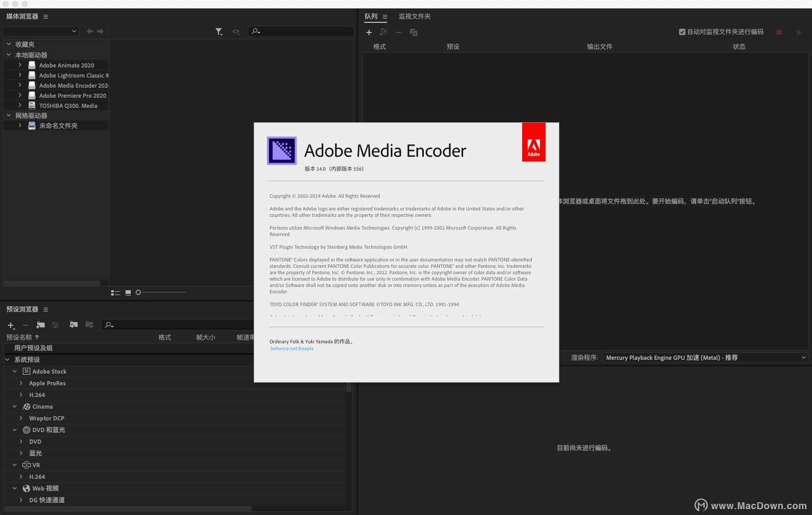Switch media browser to thumbnail view
Viewport: 812px width, 515px height.
click(128, 292)
